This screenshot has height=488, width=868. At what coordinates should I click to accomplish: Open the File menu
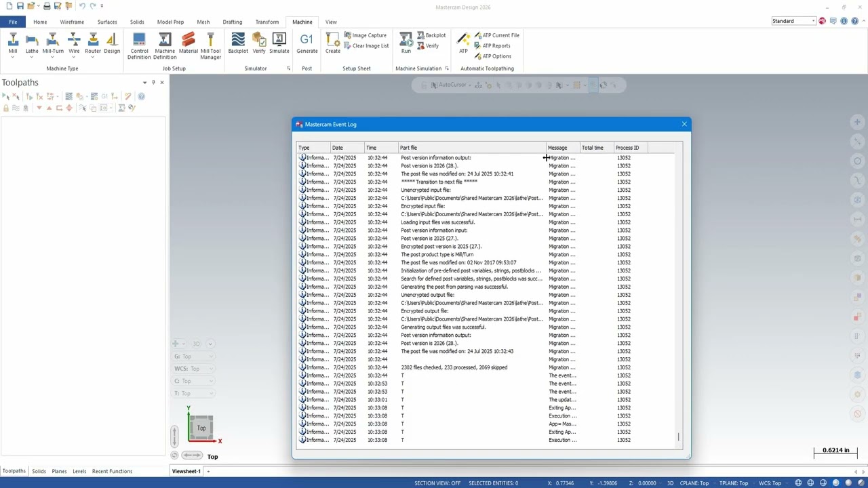(x=13, y=22)
